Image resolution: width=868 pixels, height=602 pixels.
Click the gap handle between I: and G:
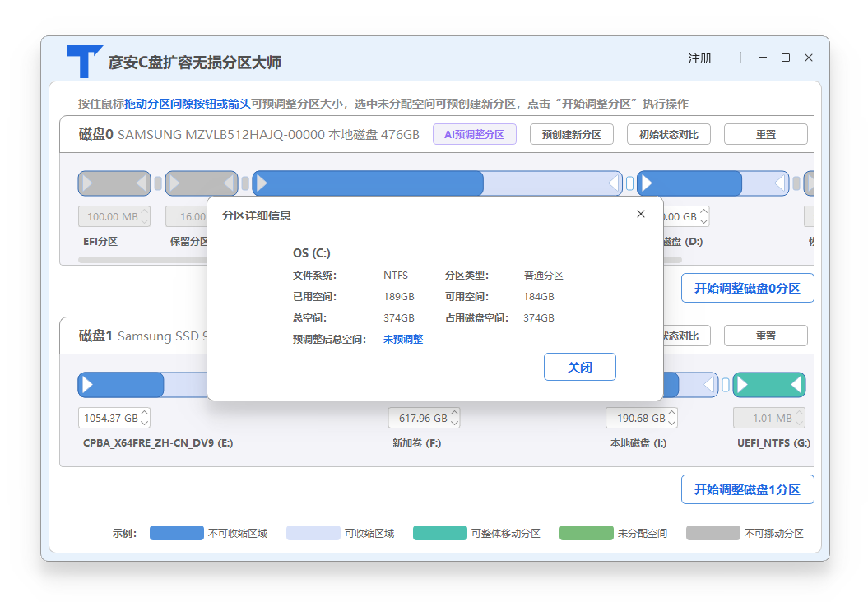(x=725, y=385)
